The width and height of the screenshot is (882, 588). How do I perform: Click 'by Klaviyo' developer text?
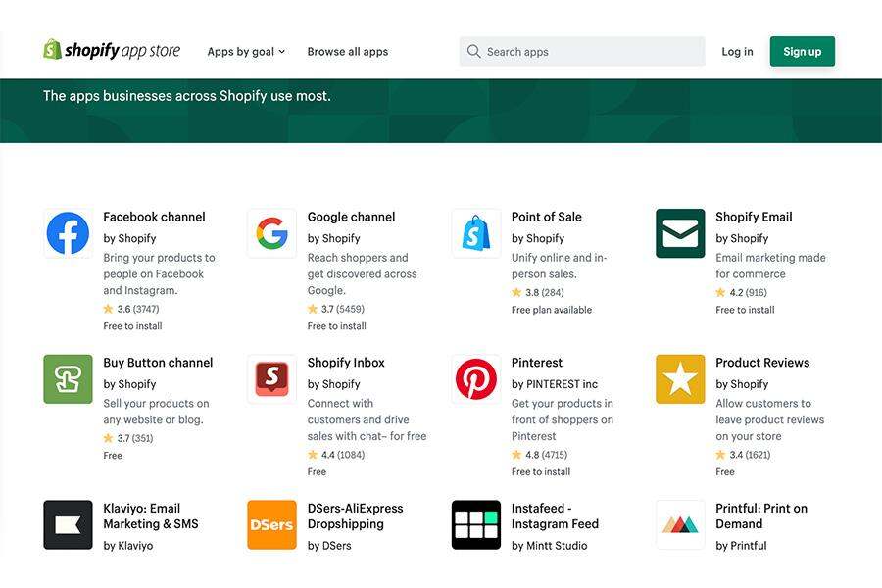(x=127, y=545)
